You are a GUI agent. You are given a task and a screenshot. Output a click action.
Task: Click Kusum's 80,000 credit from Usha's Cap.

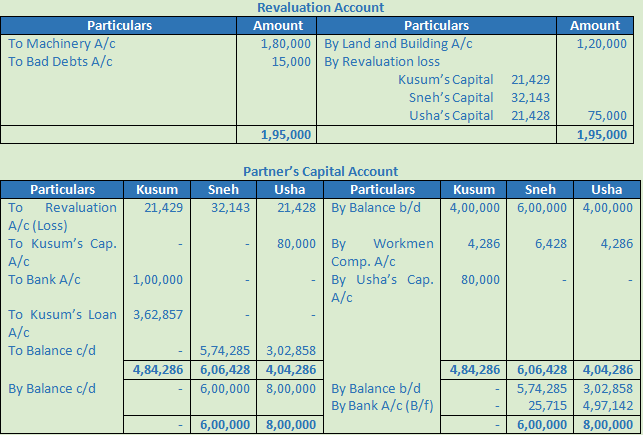pos(480,280)
